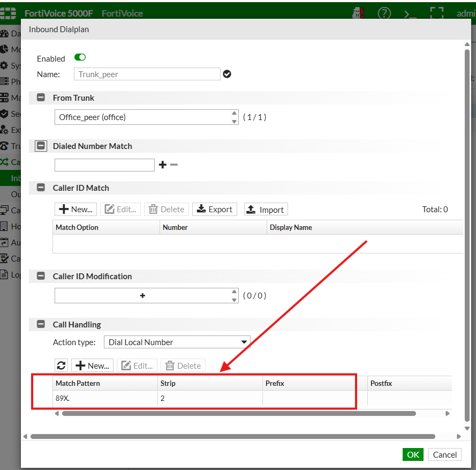Collapse the Dialed Number Match section

pyautogui.click(x=41, y=146)
